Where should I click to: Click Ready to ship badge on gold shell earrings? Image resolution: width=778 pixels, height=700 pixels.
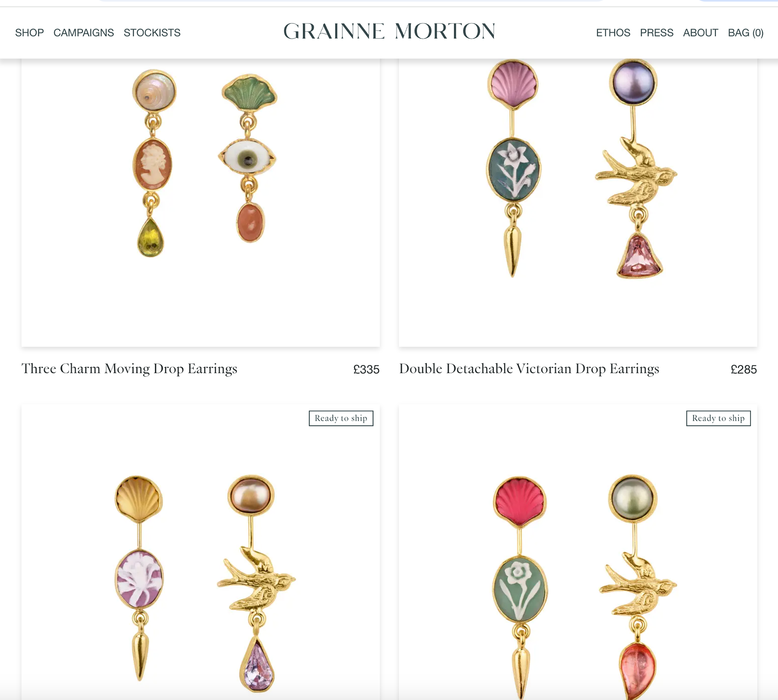coord(341,418)
